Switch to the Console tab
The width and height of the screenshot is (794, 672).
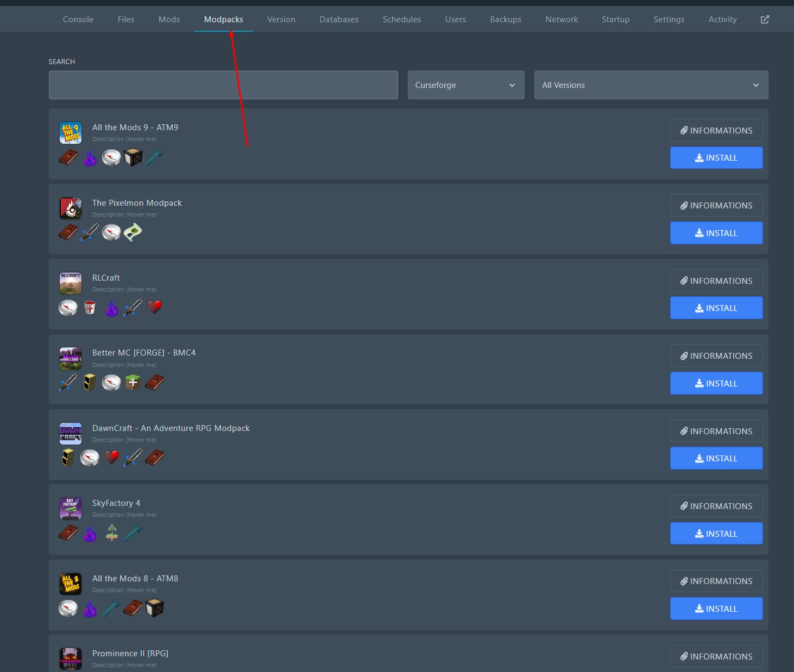pyautogui.click(x=78, y=20)
